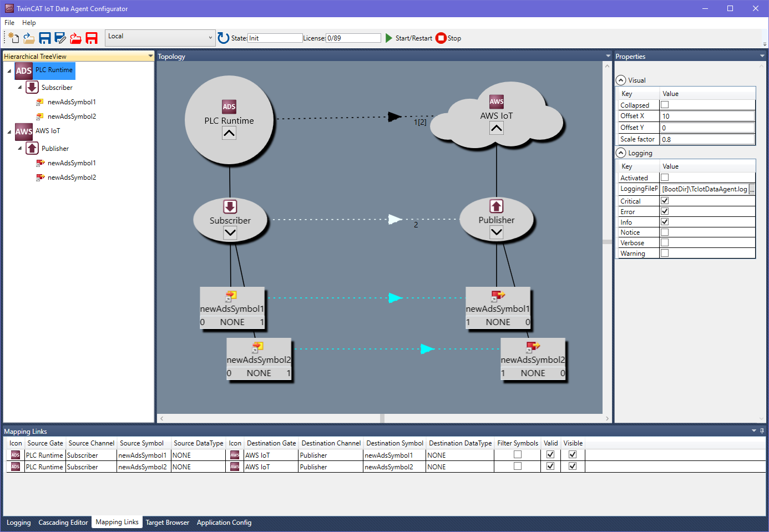Click AWS icon in newAdsSymbol2 mapping row
This screenshot has width=769, height=532.
point(235,467)
